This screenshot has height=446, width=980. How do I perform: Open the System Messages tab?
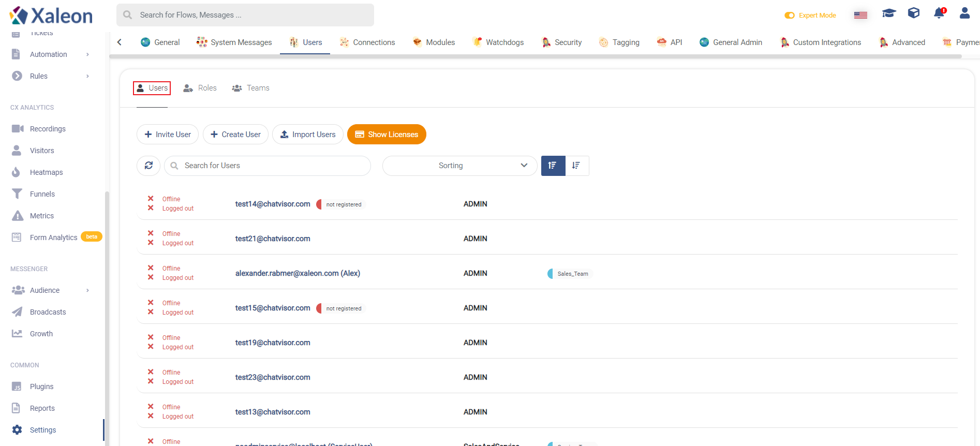[x=234, y=42]
